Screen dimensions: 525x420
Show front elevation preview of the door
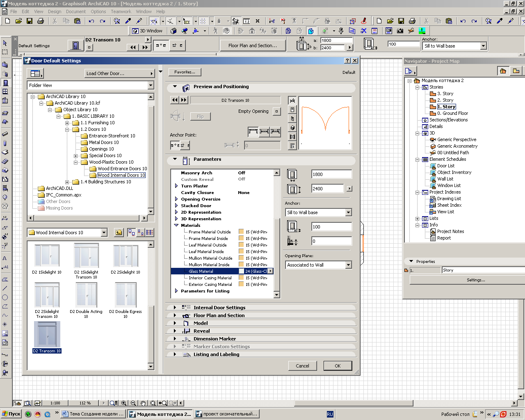pyautogui.click(x=292, y=110)
